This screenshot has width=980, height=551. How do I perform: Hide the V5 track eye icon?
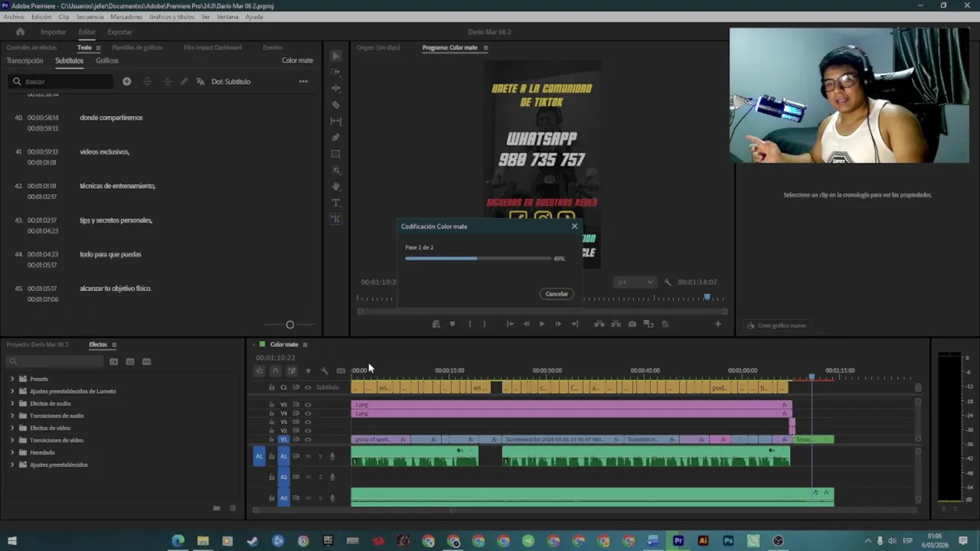point(308,404)
